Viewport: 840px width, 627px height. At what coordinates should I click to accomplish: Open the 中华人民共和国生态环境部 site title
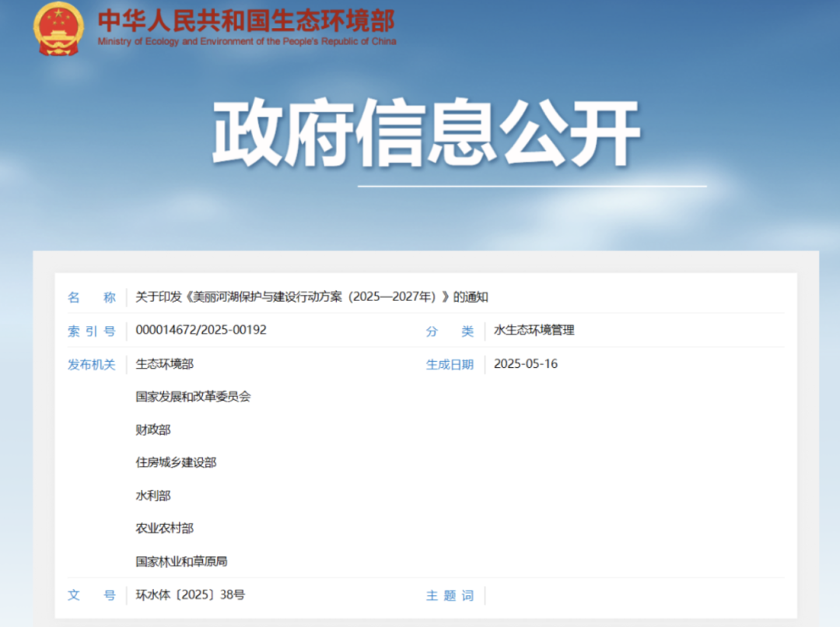pyautogui.click(x=247, y=20)
